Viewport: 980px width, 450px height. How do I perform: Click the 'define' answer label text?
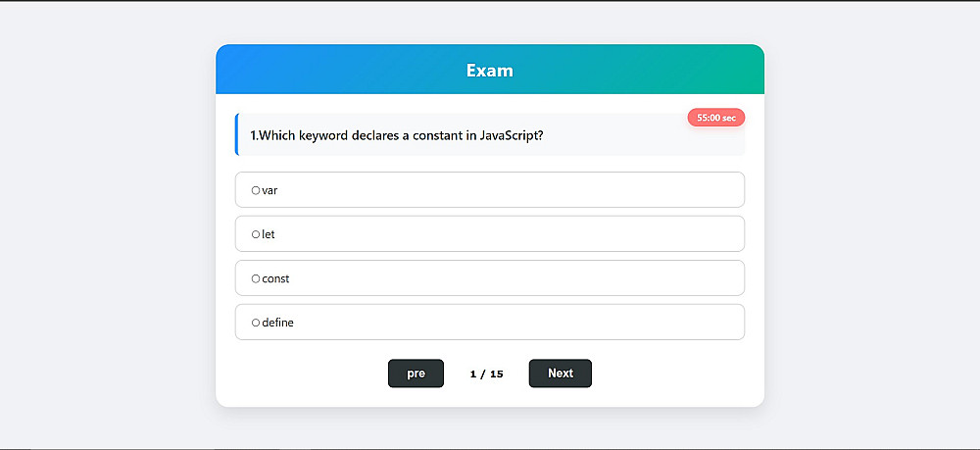[x=277, y=323]
